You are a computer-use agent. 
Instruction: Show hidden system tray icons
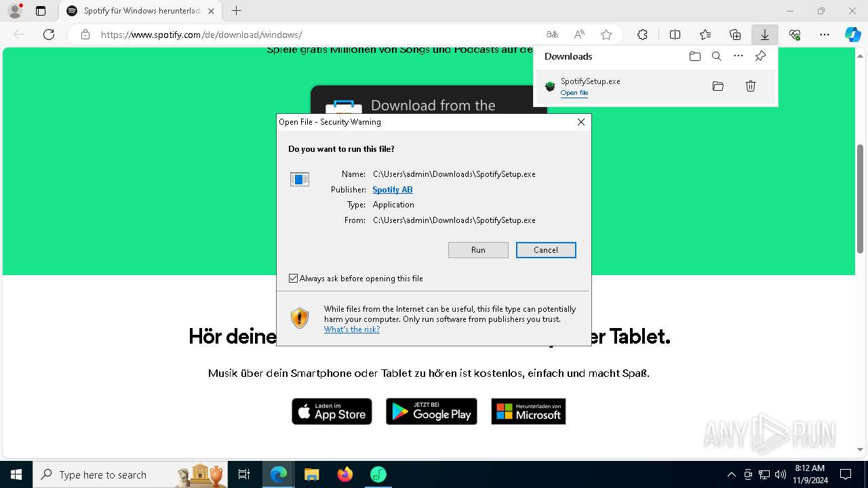point(731,474)
